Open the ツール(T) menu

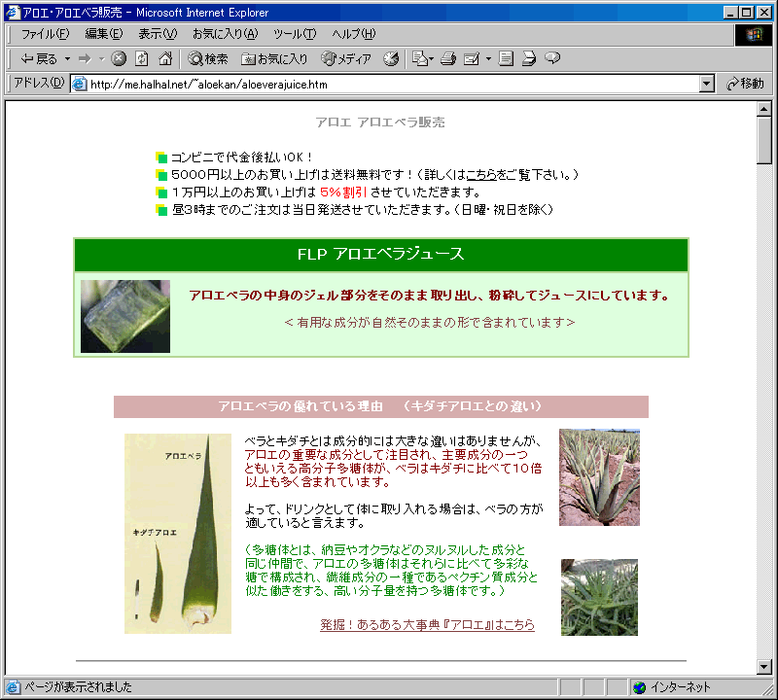pyautogui.click(x=295, y=34)
